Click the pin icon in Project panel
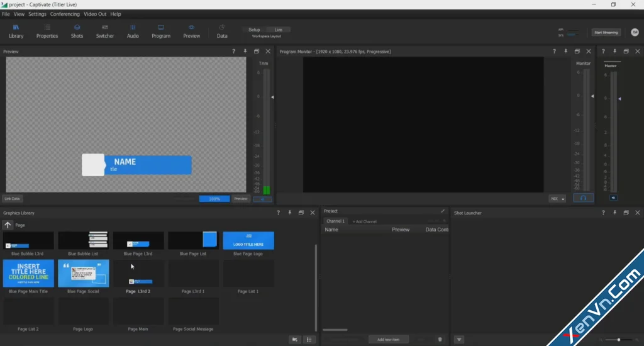This screenshot has width=644, height=346. 443,211
